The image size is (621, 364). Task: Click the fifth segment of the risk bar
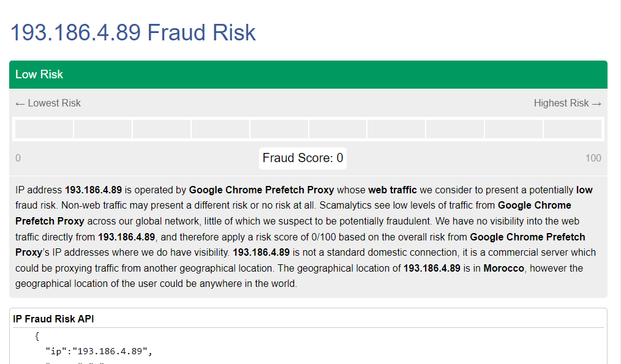pos(279,129)
